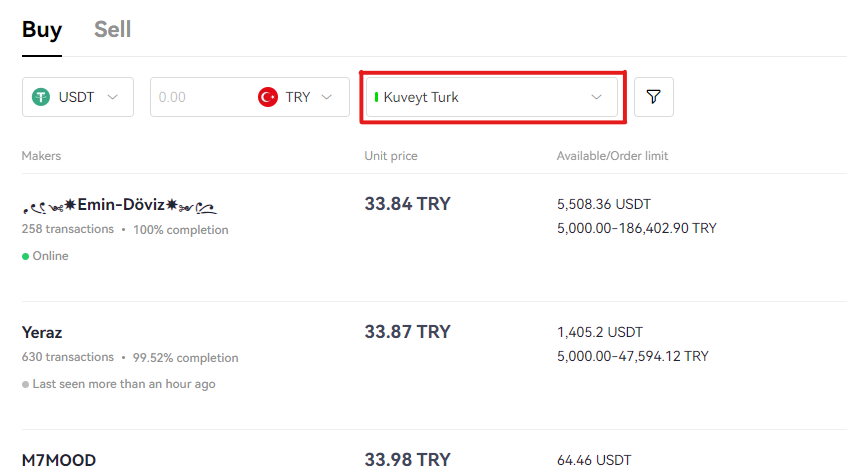Screen dimensions: 847x474
Task: Open the filter funnel icon button
Action: click(654, 97)
